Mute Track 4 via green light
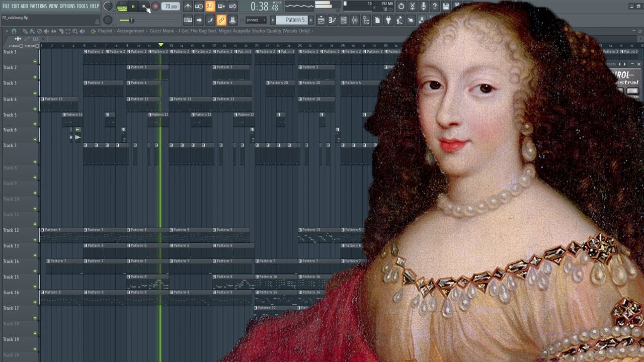This screenshot has width=644, height=362. click(x=35, y=109)
